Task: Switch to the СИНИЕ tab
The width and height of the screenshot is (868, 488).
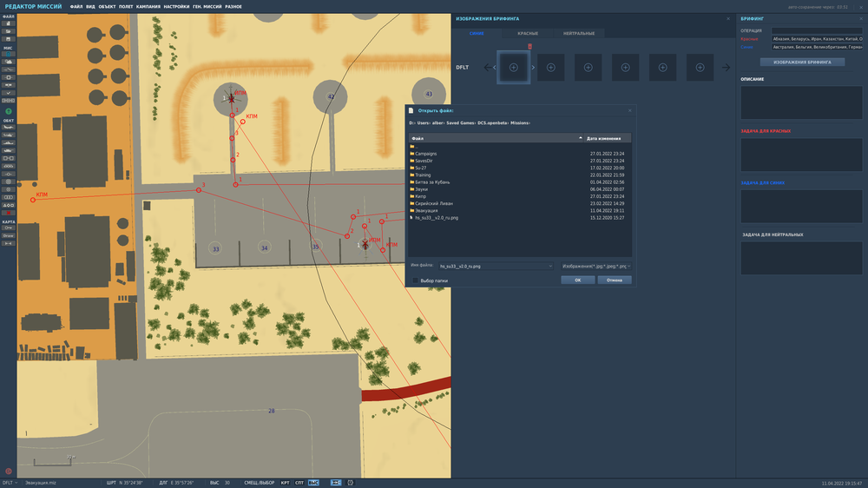Action: 477,33
